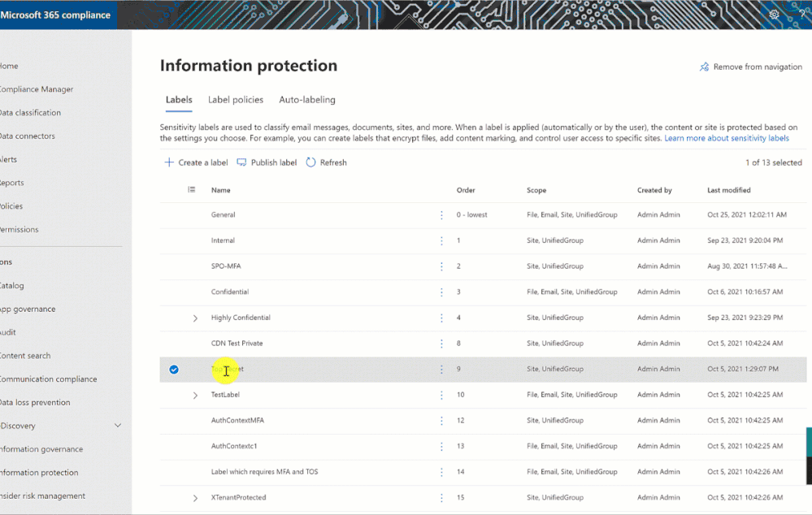Click the list grouping icon in header
Screen dimensions: 812x515
[192, 190]
